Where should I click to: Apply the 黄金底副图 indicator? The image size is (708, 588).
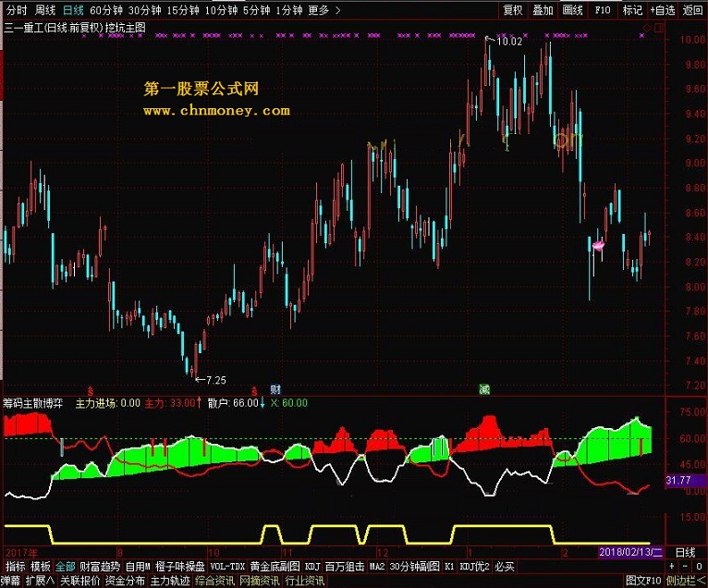[x=275, y=567]
